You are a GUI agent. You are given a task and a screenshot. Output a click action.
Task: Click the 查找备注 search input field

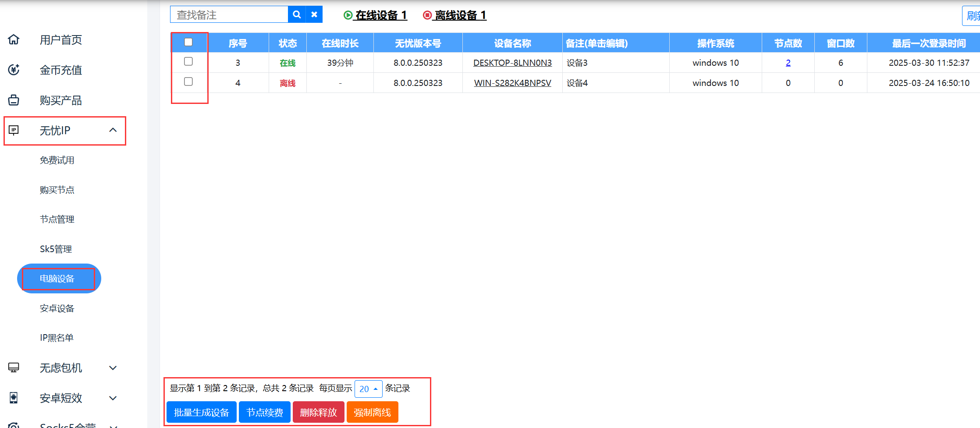click(229, 15)
